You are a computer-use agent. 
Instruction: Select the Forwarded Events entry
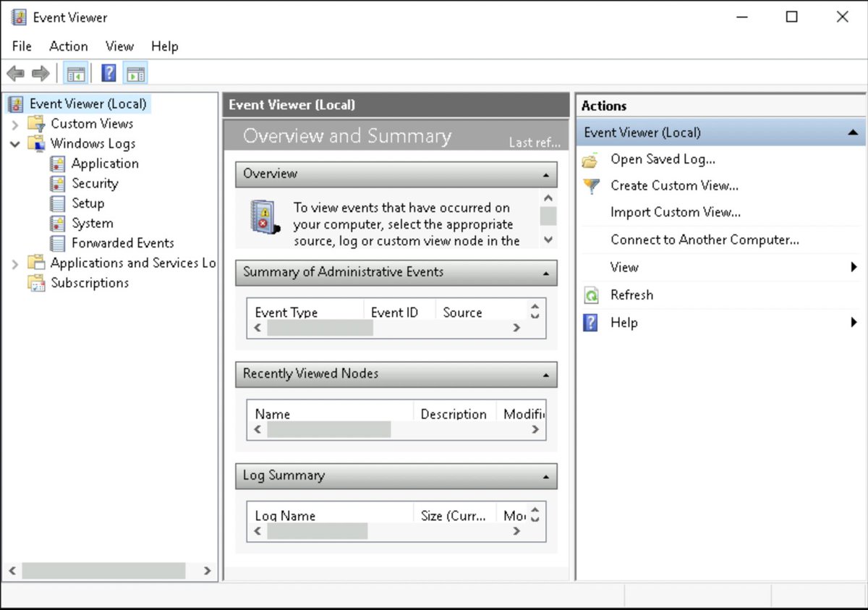click(123, 243)
